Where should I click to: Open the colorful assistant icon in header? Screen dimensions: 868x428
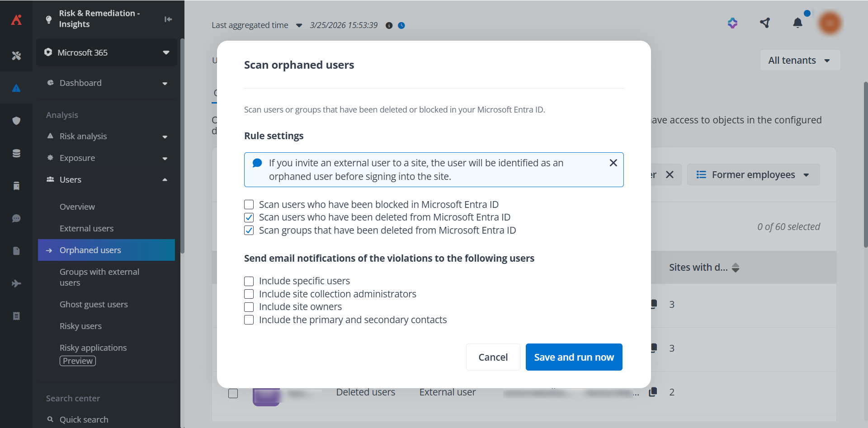[733, 23]
